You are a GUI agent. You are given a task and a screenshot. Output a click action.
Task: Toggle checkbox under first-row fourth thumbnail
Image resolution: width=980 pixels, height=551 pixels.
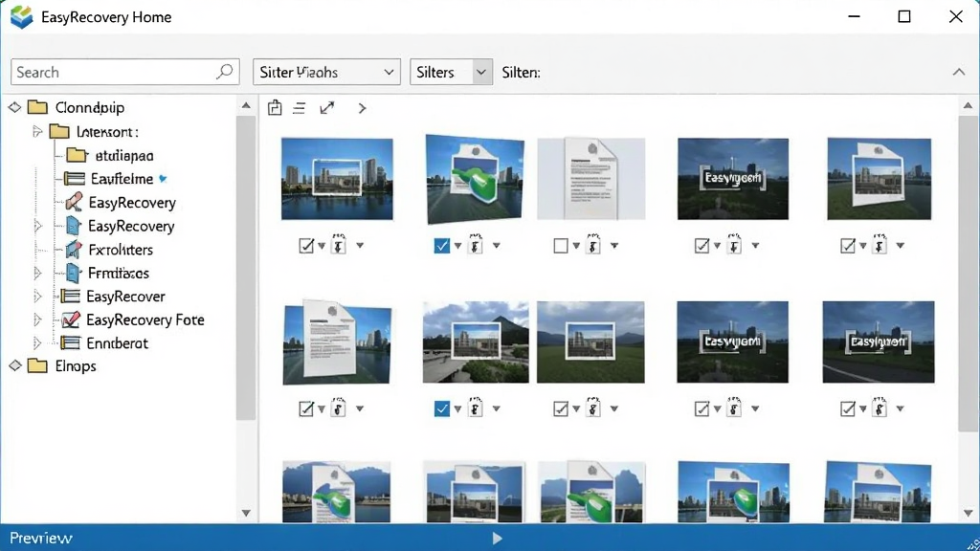click(x=702, y=246)
